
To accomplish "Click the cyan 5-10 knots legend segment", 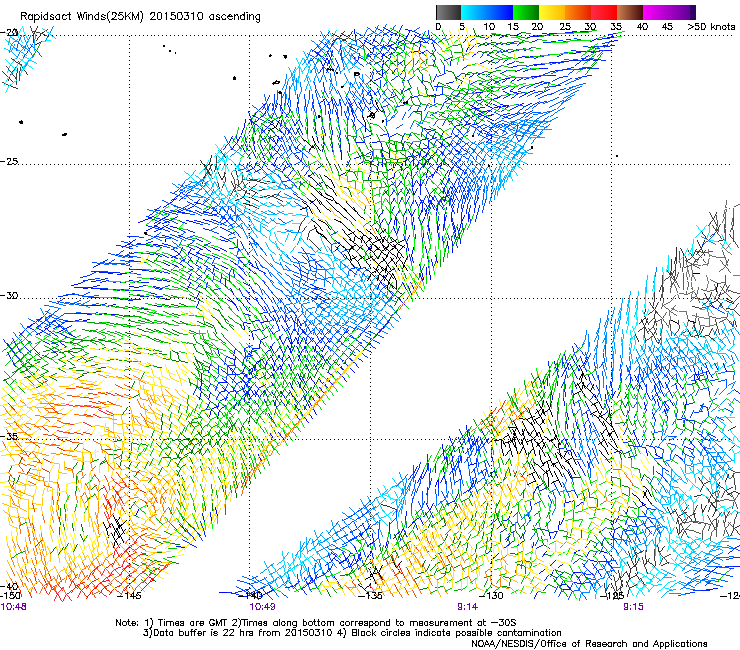I will tap(474, 12).
